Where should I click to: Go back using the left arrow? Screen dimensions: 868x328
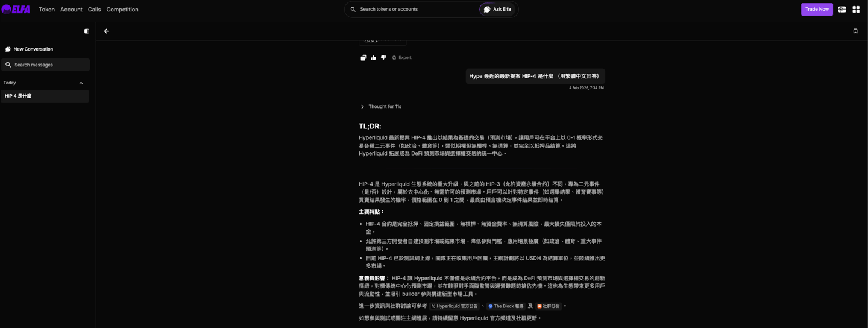[x=107, y=31]
